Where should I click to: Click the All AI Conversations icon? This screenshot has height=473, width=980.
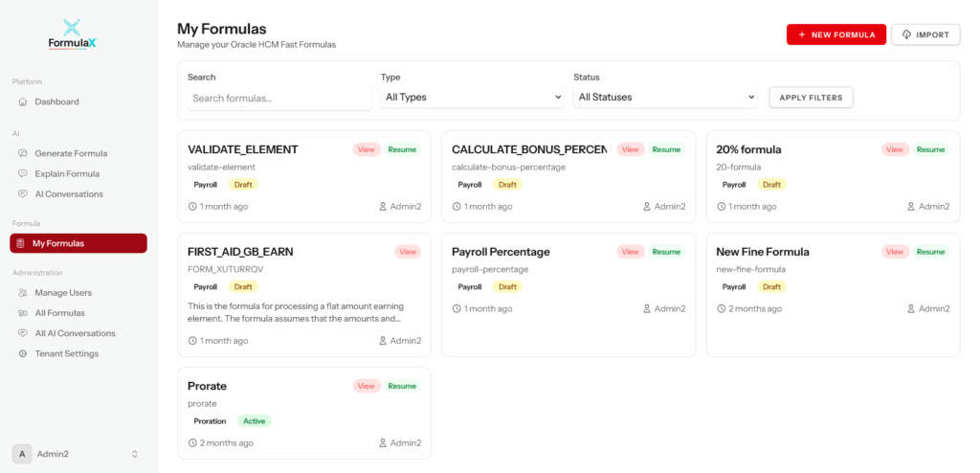click(23, 333)
